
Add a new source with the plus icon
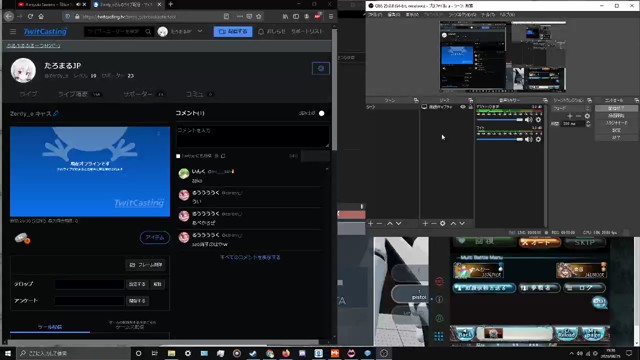tap(425, 223)
